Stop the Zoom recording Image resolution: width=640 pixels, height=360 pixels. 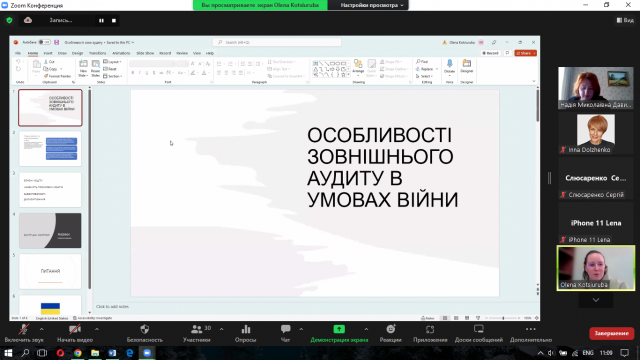coord(114,20)
